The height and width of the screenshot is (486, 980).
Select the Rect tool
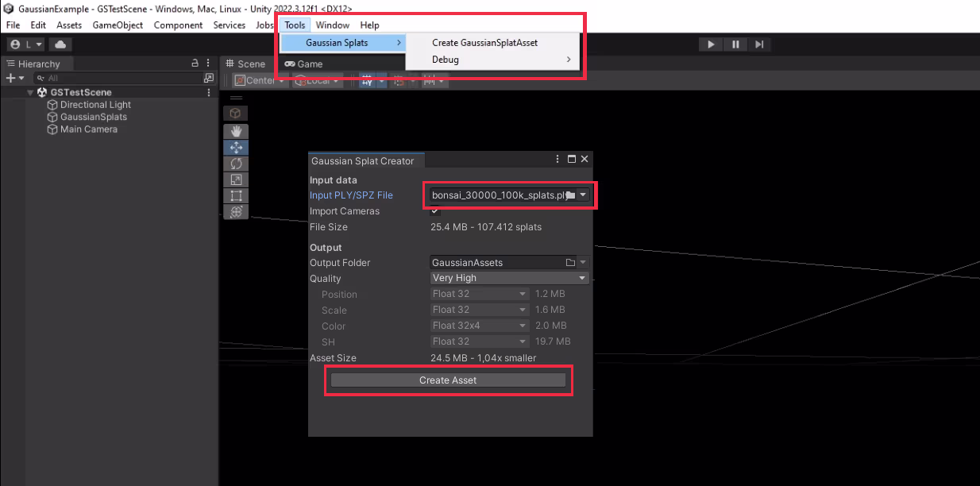[235, 195]
